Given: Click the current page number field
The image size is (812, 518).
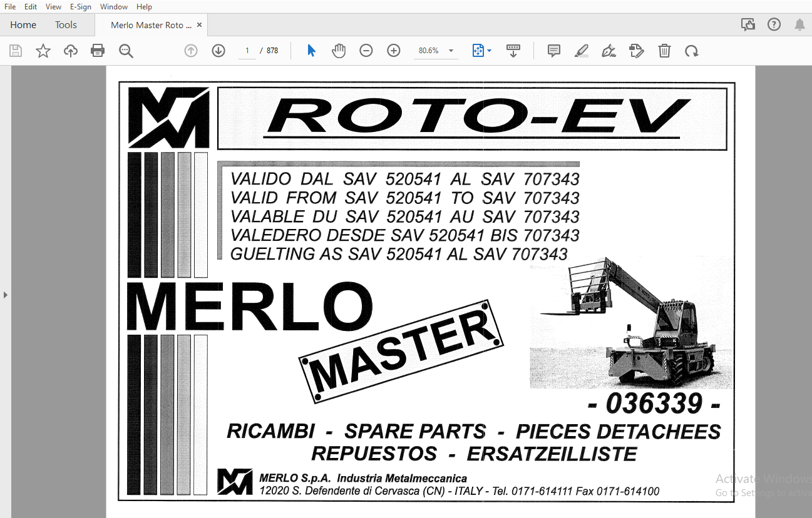Looking at the screenshot, I should [247, 51].
